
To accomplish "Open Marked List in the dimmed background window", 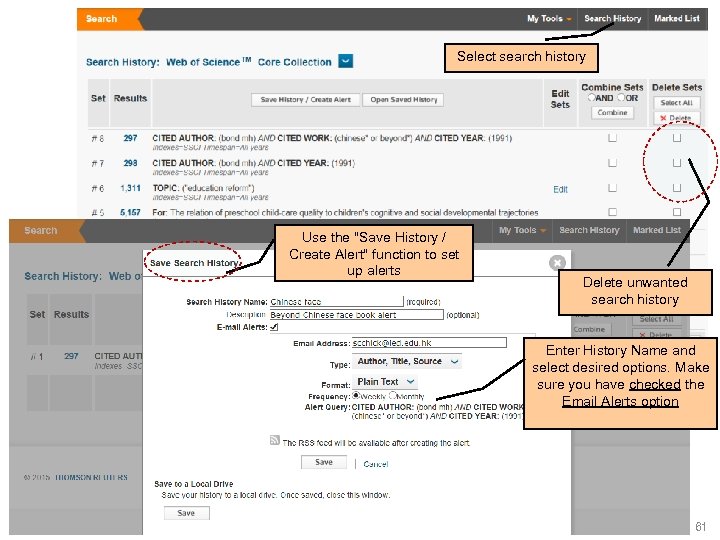I will [x=657, y=231].
